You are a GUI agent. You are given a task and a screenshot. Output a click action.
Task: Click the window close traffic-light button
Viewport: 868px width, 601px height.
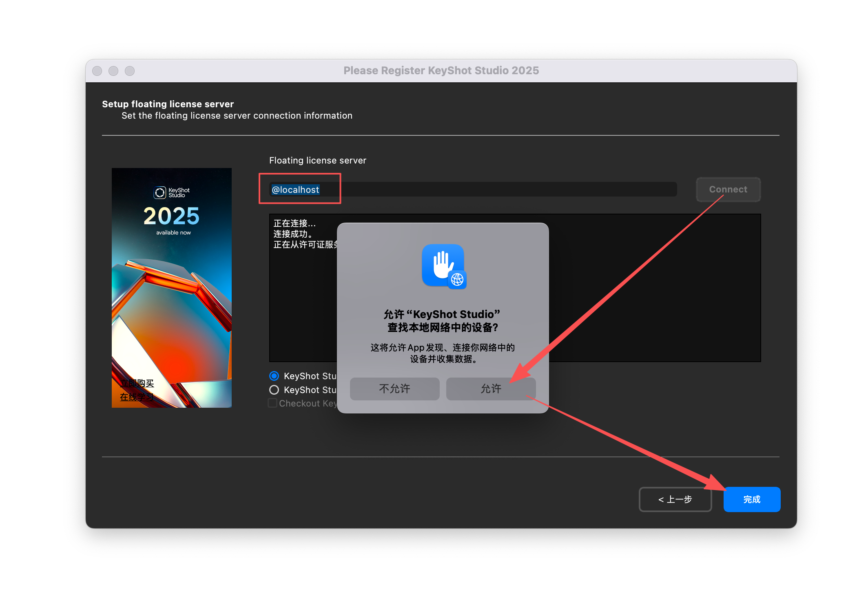tap(97, 71)
